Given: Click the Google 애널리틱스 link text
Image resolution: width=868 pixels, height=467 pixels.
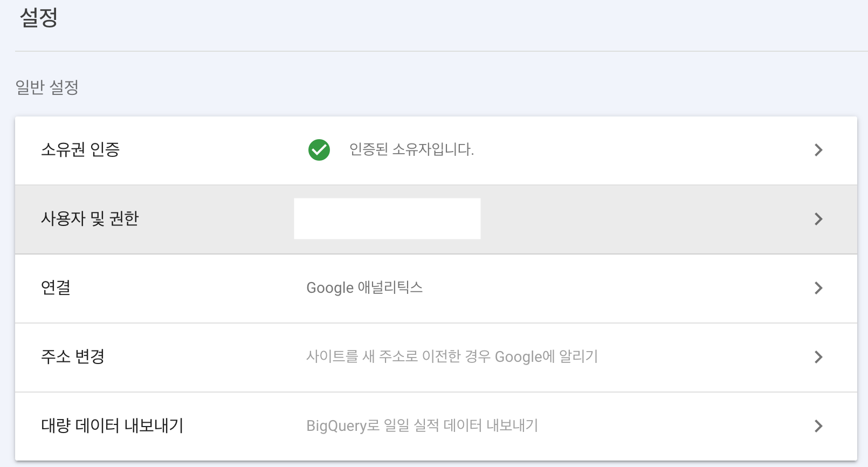Looking at the screenshot, I should 365,288.
